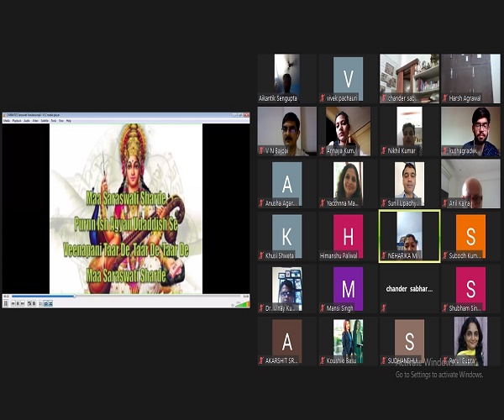Toggle the VLC playlist button
Viewport: 504px width, 420px height.
tap(40, 303)
